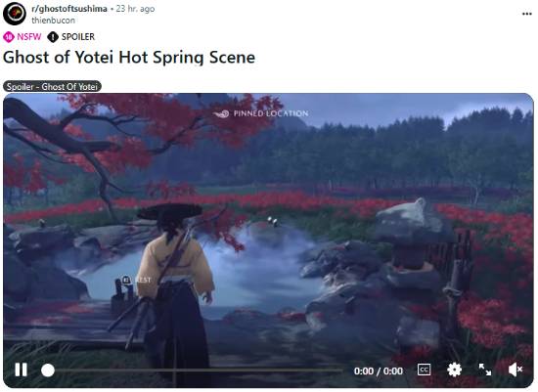Click the r/ghostoftsushima subreddit avatar
Image resolution: width=538 pixels, height=392 pixels.
[15, 14]
